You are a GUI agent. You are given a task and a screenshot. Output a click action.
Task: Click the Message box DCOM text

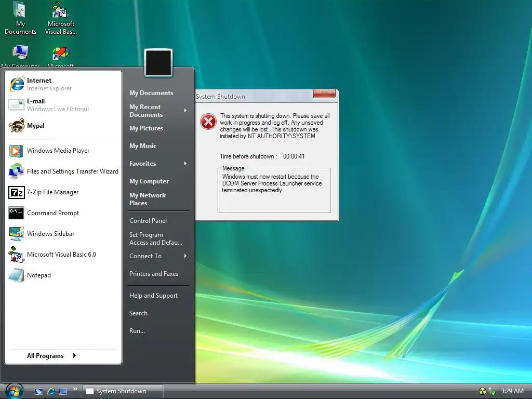pos(272,183)
